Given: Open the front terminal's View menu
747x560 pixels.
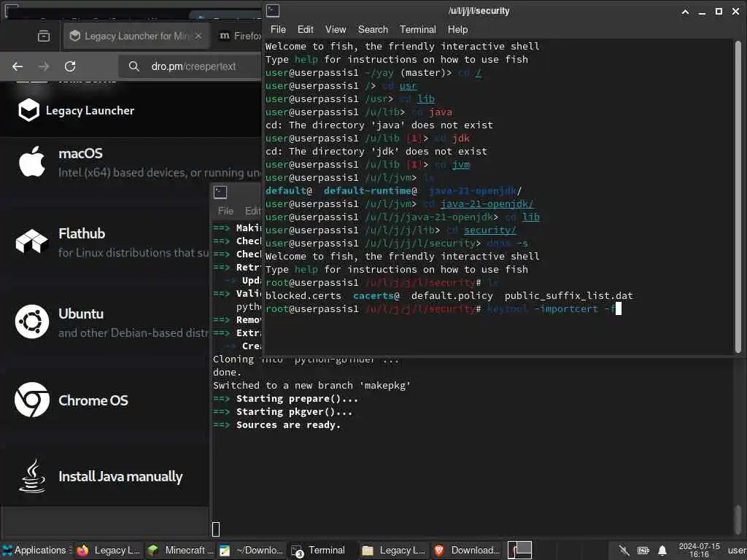Looking at the screenshot, I should click(x=336, y=29).
